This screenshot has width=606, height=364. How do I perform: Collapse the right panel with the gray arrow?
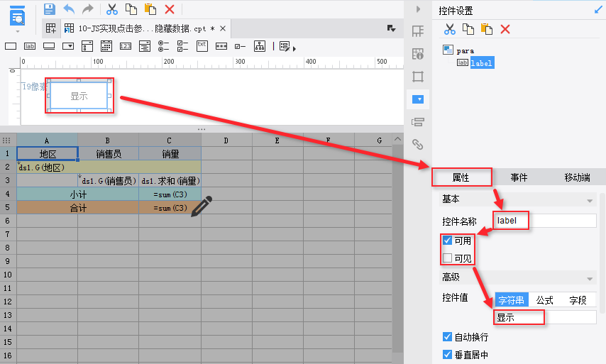(x=418, y=9)
